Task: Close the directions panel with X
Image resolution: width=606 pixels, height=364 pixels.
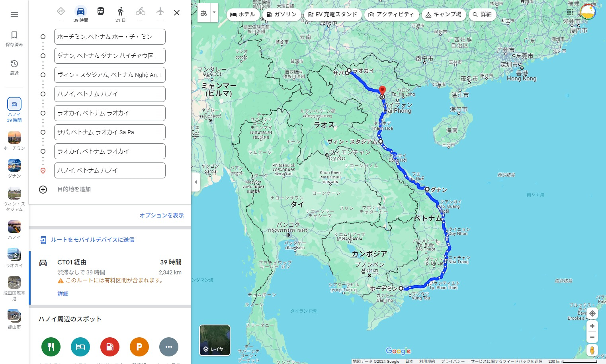Action: click(x=177, y=13)
